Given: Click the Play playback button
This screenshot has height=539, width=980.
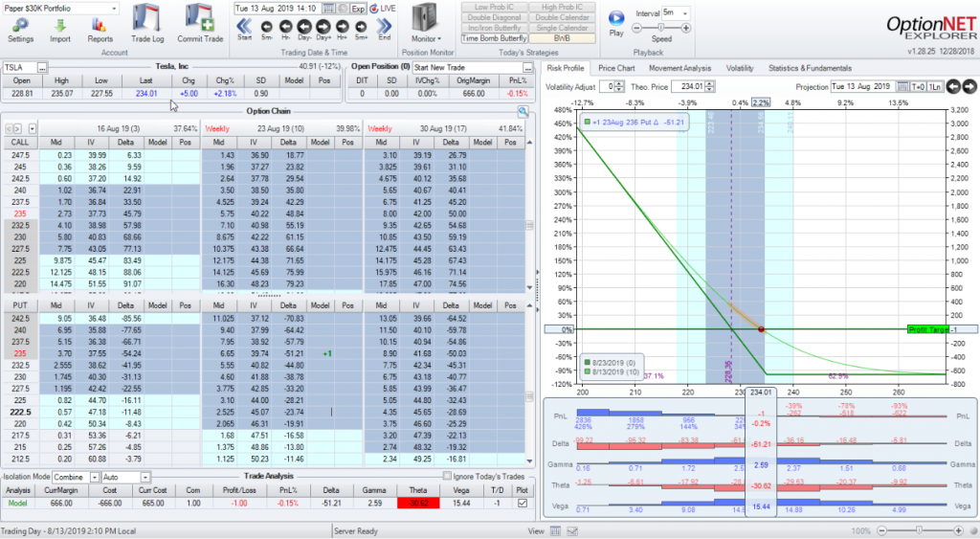Looking at the screenshot, I should (x=616, y=23).
